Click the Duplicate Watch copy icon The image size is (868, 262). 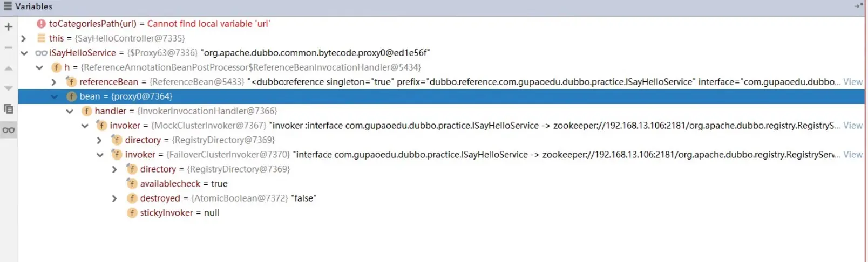9,109
